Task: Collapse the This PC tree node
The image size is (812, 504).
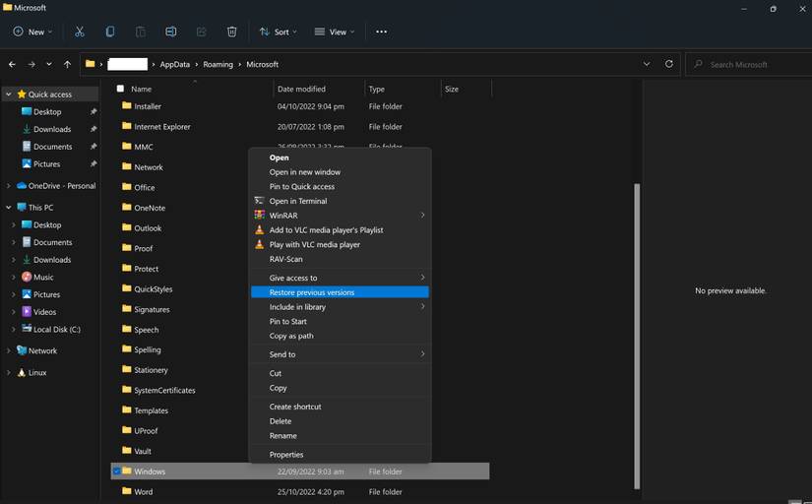Action: tap(9, 208)
